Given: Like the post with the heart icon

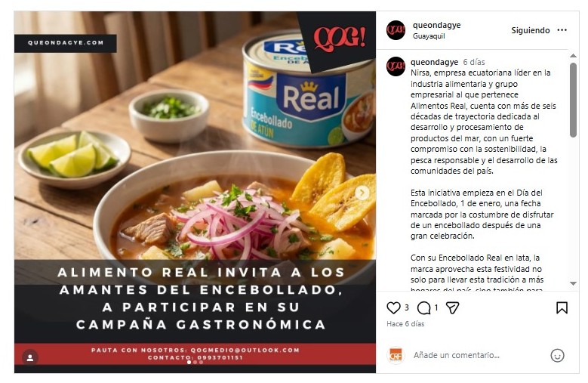Looking at the screenshot, I should point(393,308).
